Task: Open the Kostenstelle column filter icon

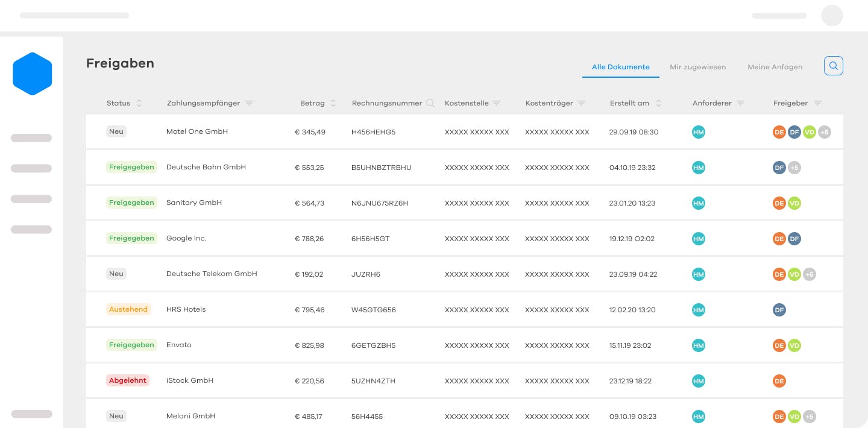Action: coord(497,103)
